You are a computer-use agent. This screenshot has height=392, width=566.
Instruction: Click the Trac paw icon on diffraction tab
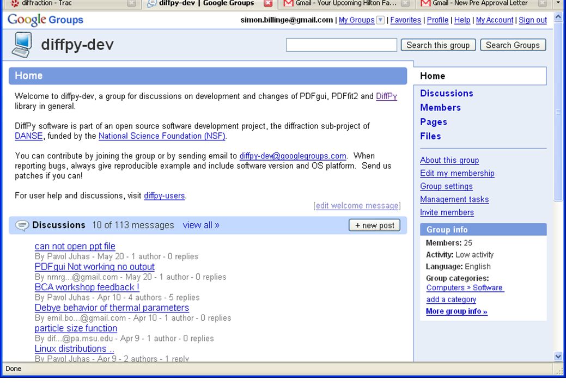(15, 4)
